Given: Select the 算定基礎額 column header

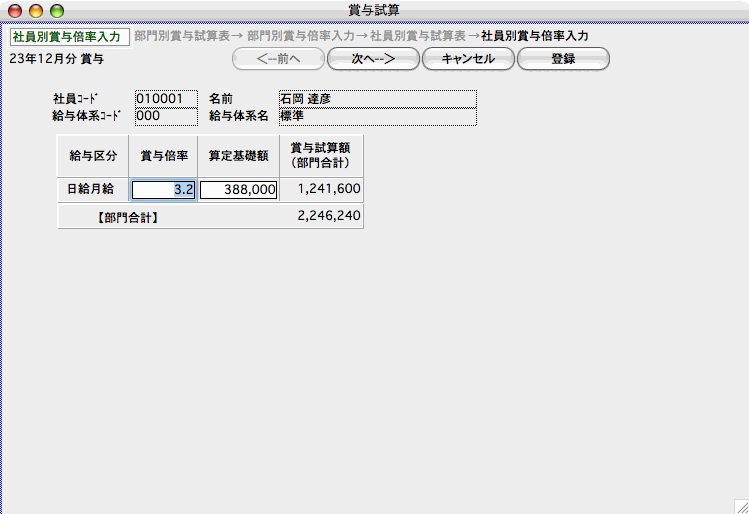Looking at the screenshot, I should tap(239, 156).
